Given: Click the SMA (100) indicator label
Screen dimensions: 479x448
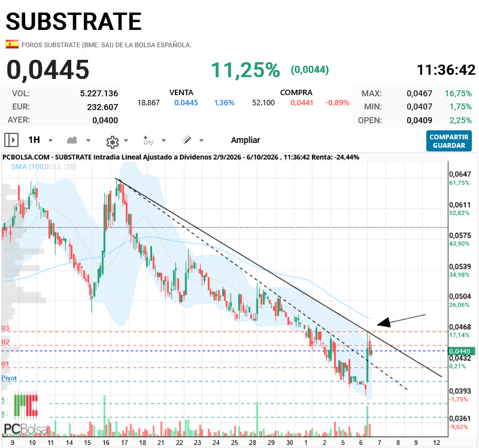Looking at the screenshot, I should point(28,167).
